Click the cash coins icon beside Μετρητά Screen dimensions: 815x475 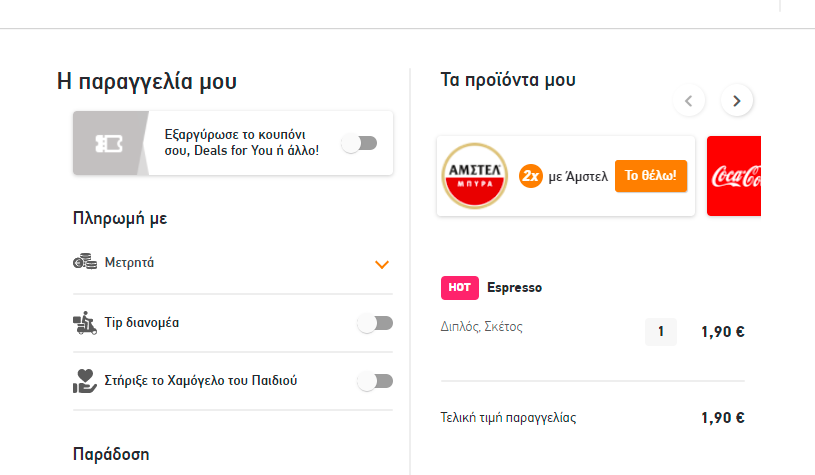click(x=85, y=262)
